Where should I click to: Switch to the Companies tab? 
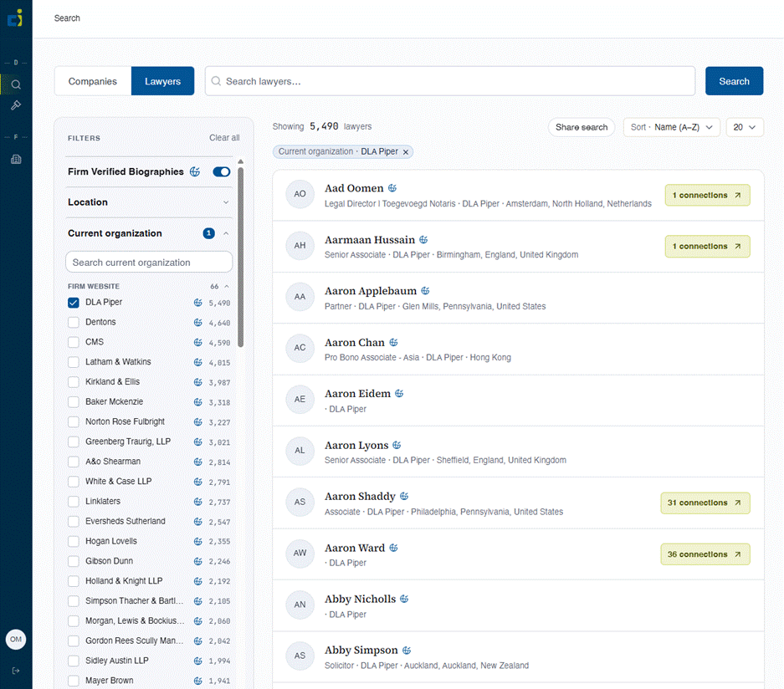[x=93, y=81]
